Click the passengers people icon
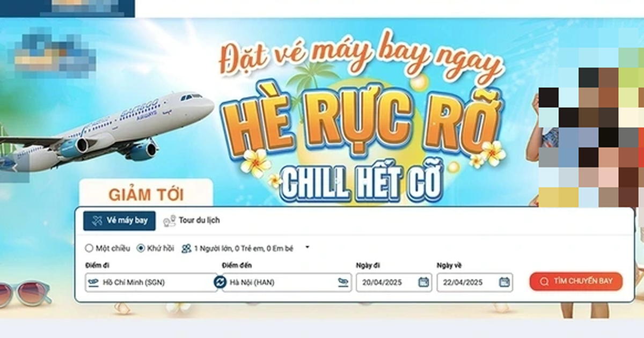This screenshot has height=338, width=644. tap(186, 248)
